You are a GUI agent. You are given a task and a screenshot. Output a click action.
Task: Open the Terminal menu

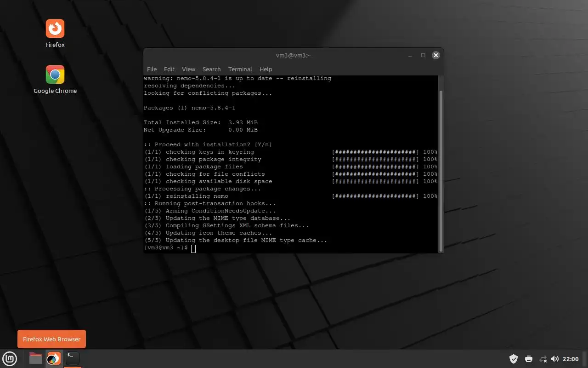[x=240, y=69]
